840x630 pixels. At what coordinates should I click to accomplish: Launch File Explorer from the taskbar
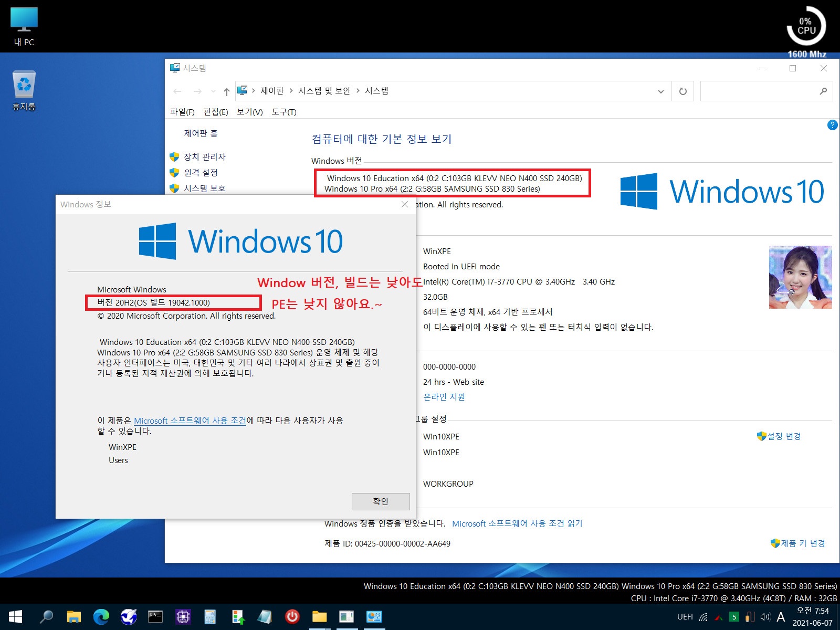coord(73,616)
